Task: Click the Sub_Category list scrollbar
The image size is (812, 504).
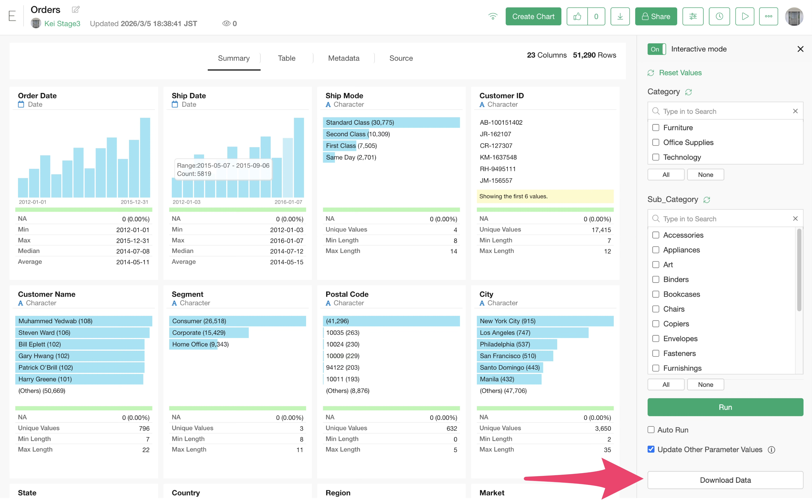Action: pyautogui.click(x=799, y=270)
